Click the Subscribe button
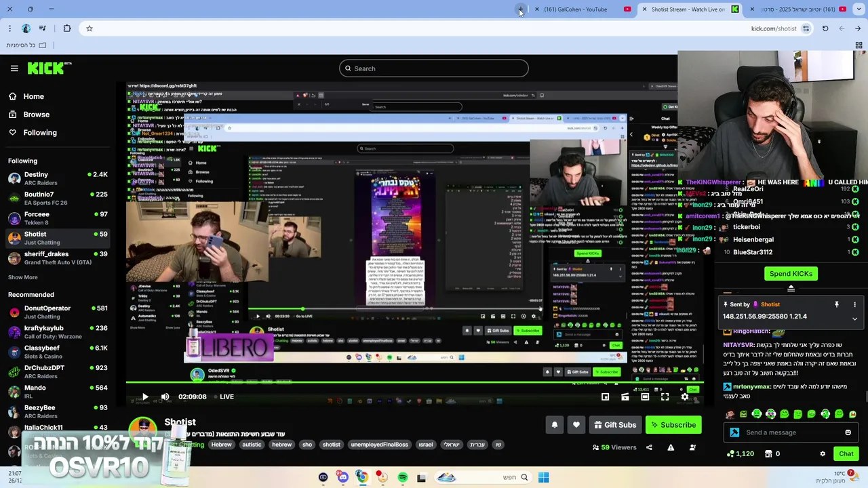The image size is (868, 488). click(673, 425)
